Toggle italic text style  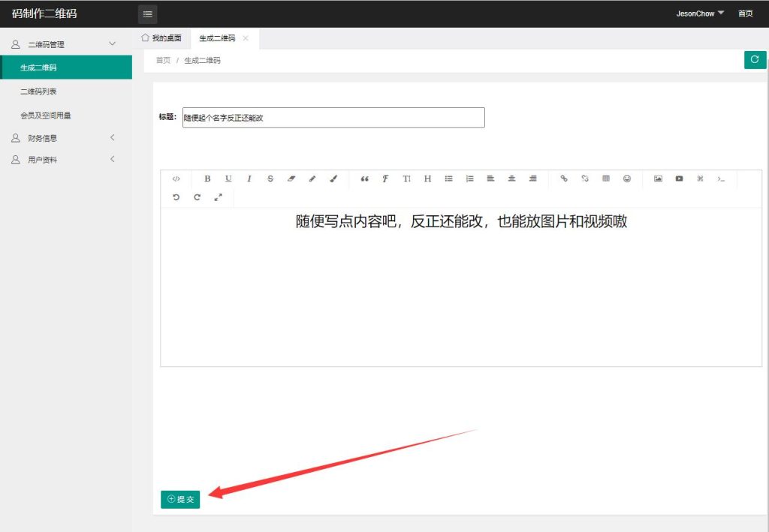(x=249, y=179)
